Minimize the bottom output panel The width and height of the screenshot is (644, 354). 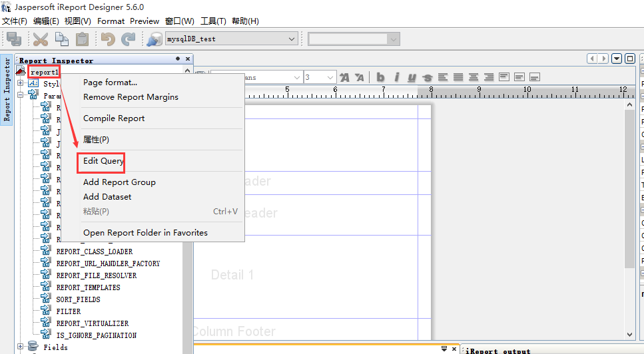(x=444, y=349)
